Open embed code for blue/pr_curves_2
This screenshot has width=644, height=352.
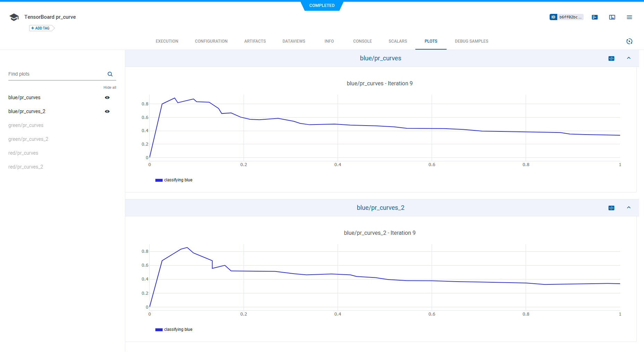tap(611, 208)
